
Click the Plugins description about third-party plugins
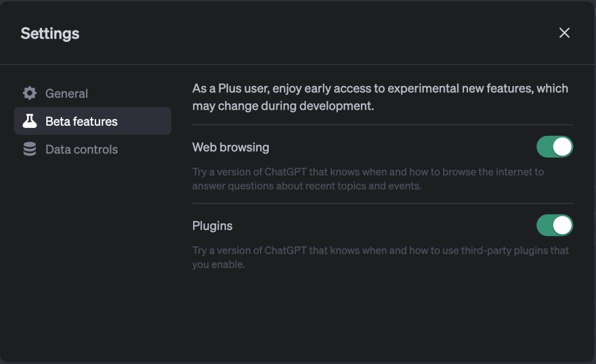pos(380,257)
